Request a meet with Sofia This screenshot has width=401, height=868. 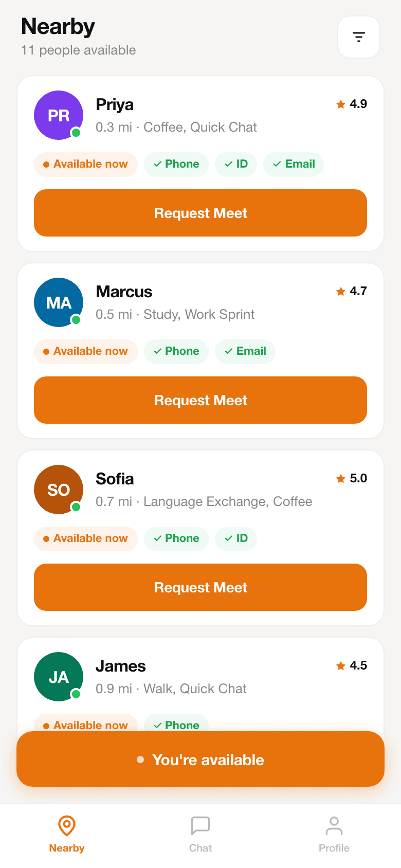click(200, 587)
